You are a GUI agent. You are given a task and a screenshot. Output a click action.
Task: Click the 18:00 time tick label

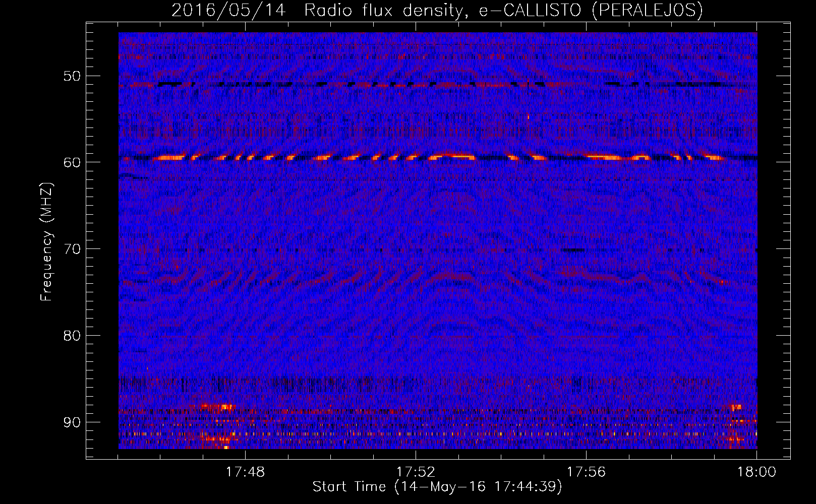pyautogui.click(x=756, y=472)
